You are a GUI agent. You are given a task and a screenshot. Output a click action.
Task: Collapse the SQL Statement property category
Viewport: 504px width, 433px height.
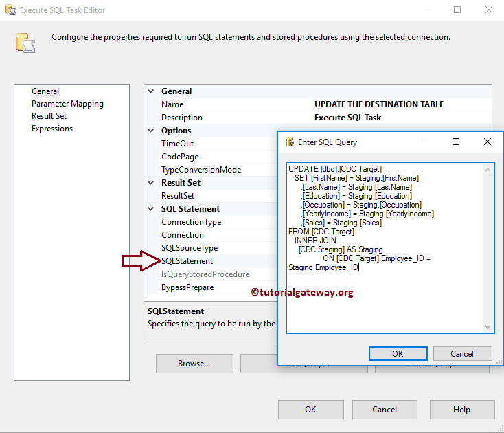[x=151, y=209]
